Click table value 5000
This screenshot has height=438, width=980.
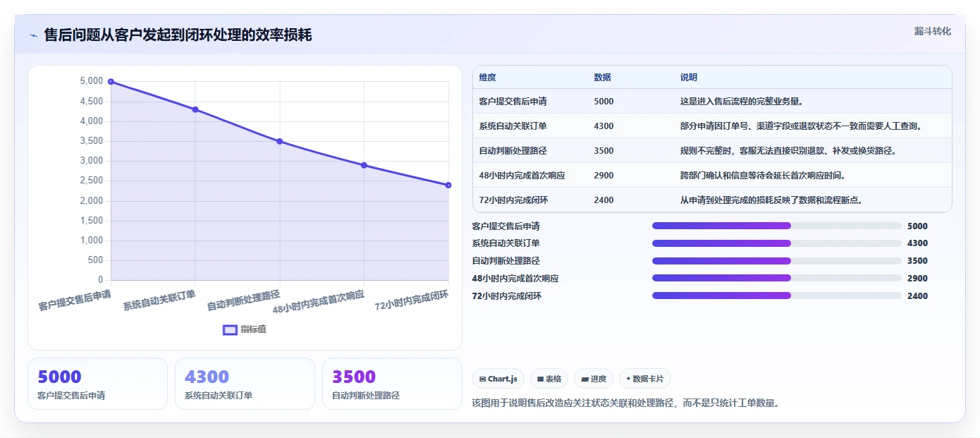pos(604,102)
